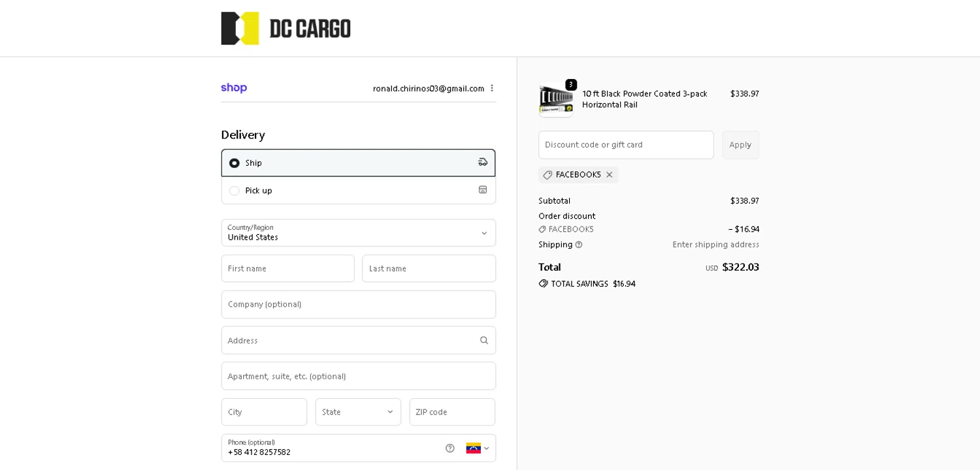Image resolution: width=980 pixels, height=470 pixels.
Task: Click the Phone (optional) field
Action: pyautogui.click(x=359, y=448)
